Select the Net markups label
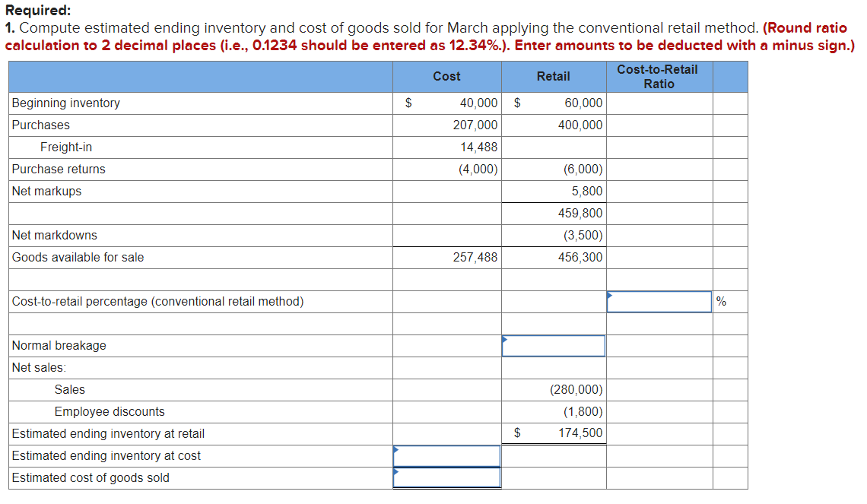This screenshot has width=867, height=504. pos(46,192)
